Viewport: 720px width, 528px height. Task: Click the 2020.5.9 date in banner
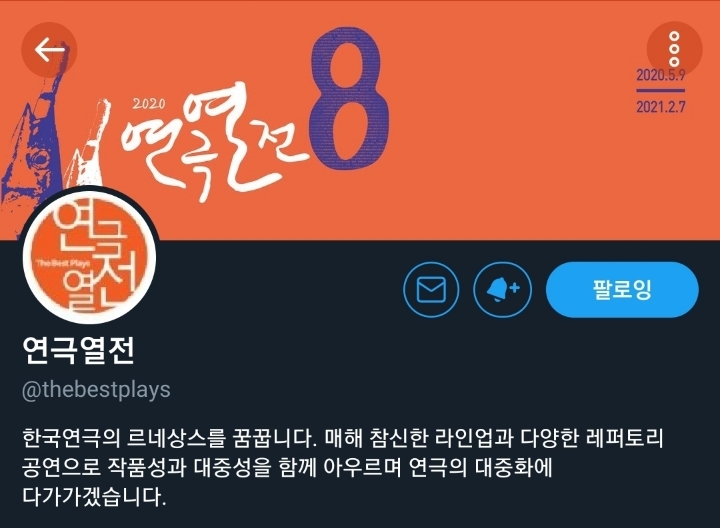click(660, 75)
